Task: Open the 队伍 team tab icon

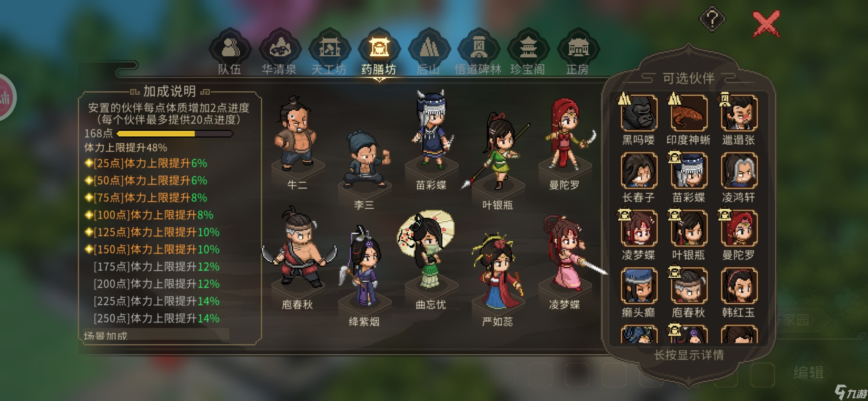Action: pos(230,49)
